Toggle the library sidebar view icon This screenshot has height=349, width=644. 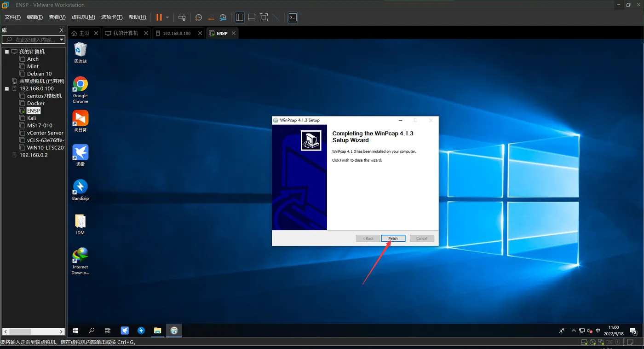click(x=240, y=17)
